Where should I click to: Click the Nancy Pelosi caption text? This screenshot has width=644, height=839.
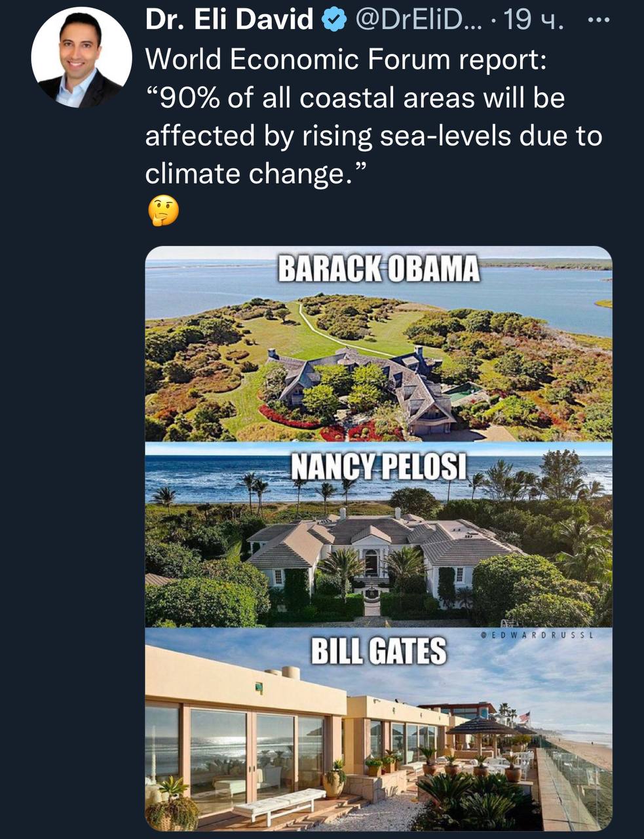[x=379, y=467]
